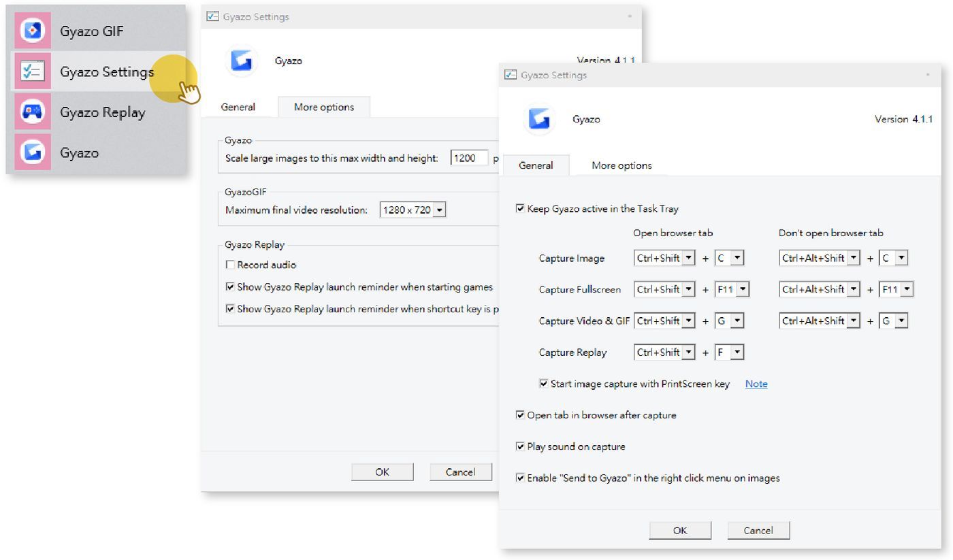Screen dimensions: 953x560
Task: Toggle Start image capture with PrintScreen key
Action: [x=543, y=384]
